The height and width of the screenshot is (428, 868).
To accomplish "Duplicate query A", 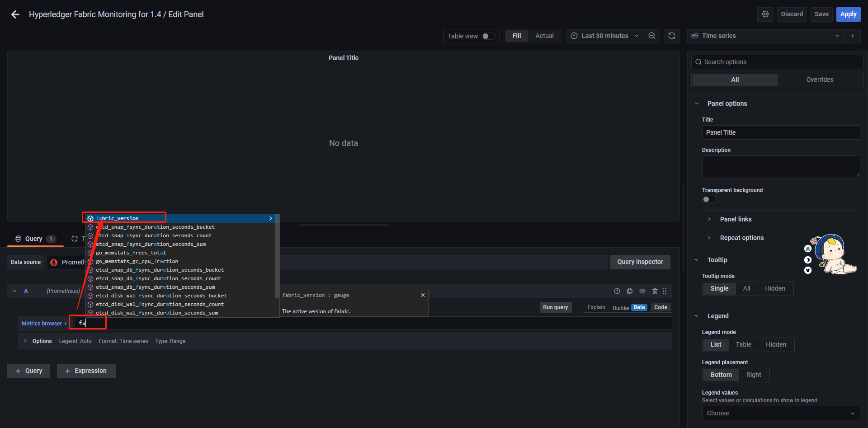I will tap(630, 291).
